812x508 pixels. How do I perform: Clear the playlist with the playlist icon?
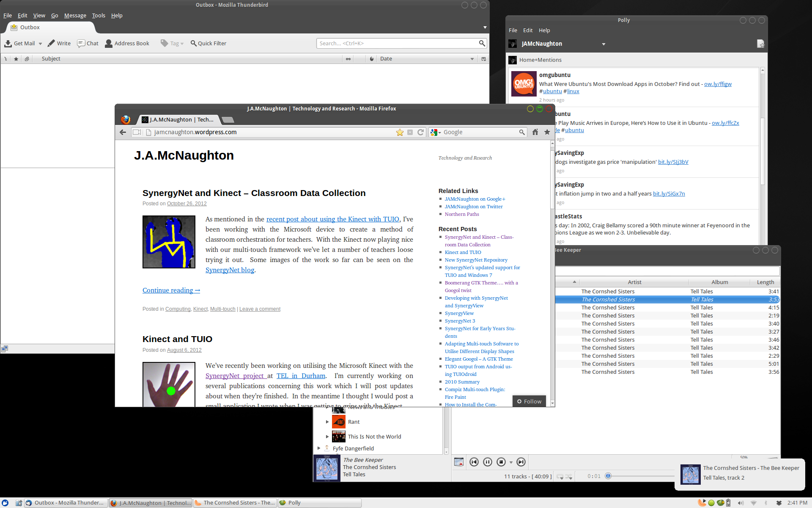point(459,462)
